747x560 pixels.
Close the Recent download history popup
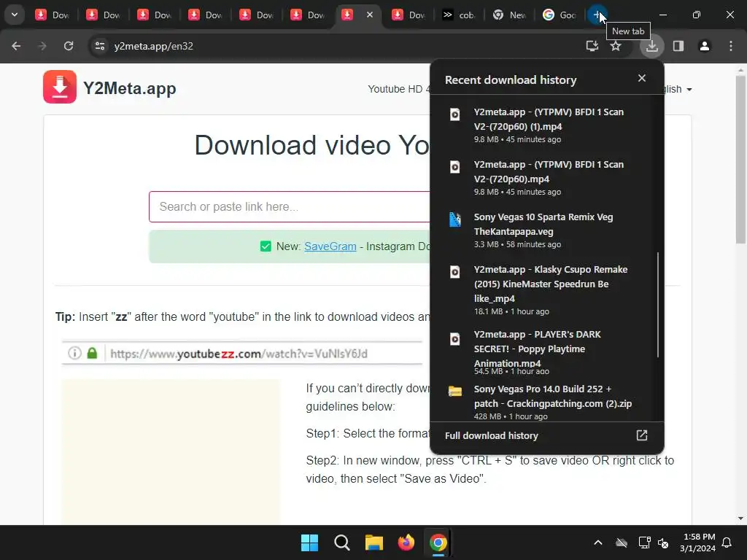click(x=642, y=78)
